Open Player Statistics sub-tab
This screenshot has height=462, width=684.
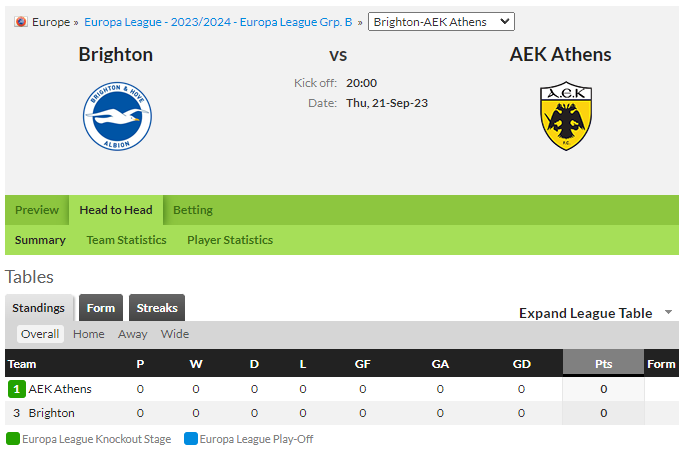click(230, 240)
